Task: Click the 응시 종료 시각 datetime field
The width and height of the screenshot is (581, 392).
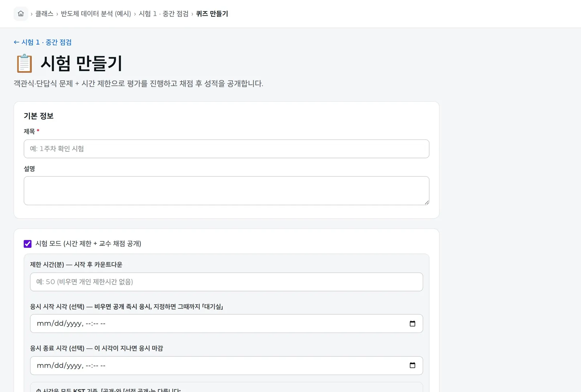Action: [x=227, y=366]
